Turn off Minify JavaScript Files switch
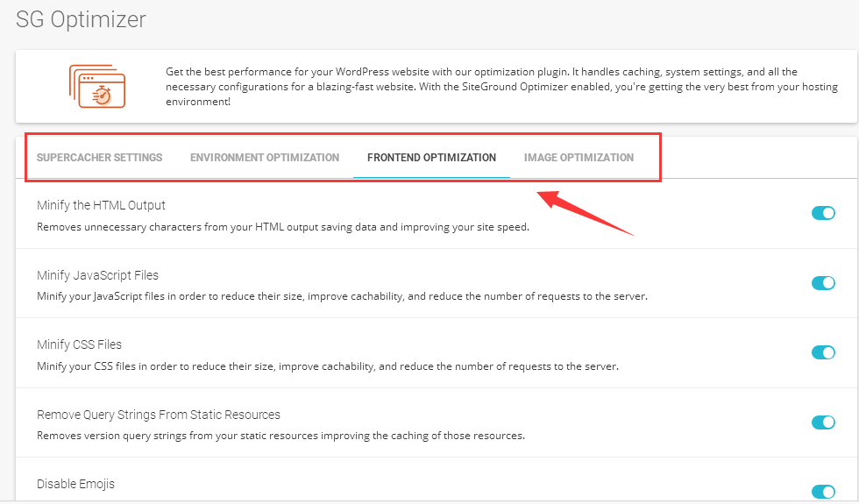Screen dimensions: 859x504 pyautogui.click(x=823, y=282)
